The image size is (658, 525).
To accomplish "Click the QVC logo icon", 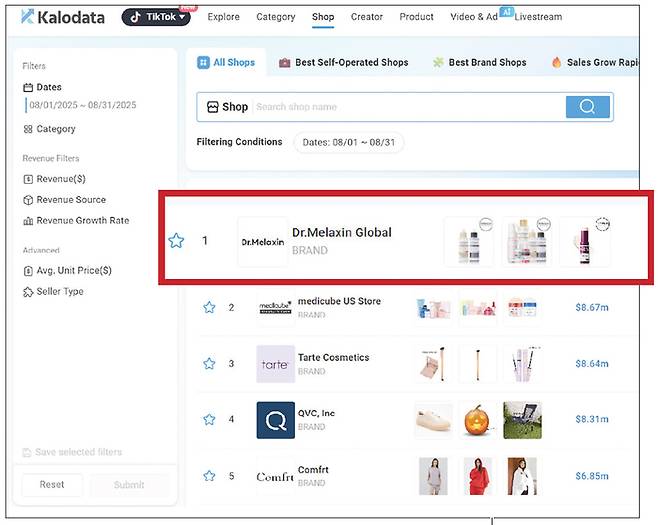I will tap(275, 420).
